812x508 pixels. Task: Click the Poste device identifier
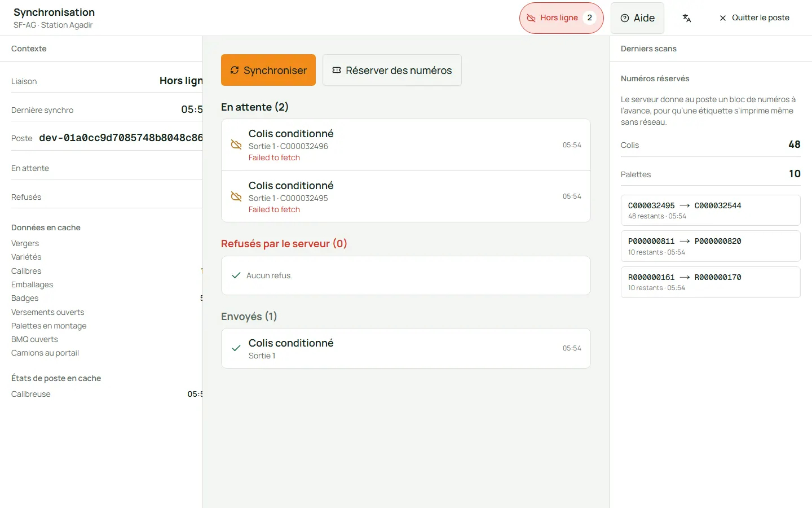(121, 138)
